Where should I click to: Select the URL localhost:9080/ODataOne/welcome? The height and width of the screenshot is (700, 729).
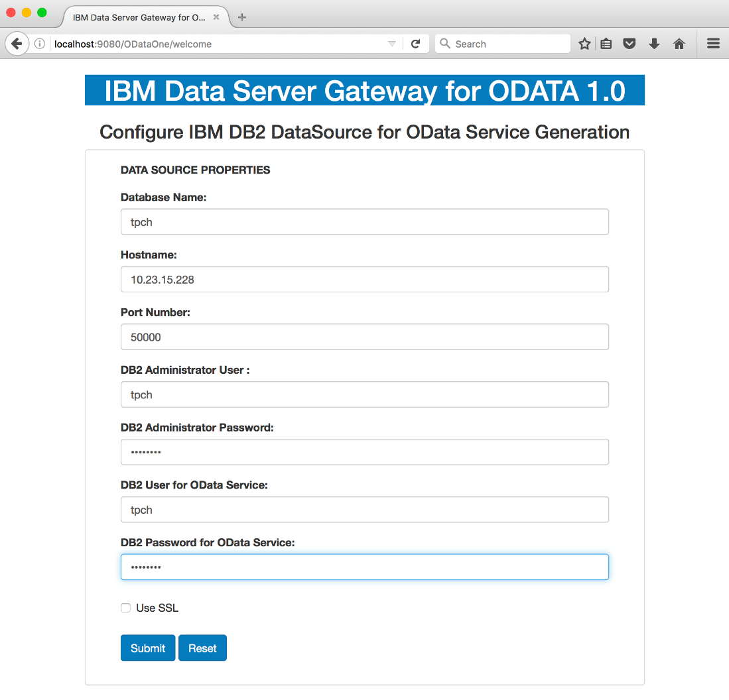133,44
